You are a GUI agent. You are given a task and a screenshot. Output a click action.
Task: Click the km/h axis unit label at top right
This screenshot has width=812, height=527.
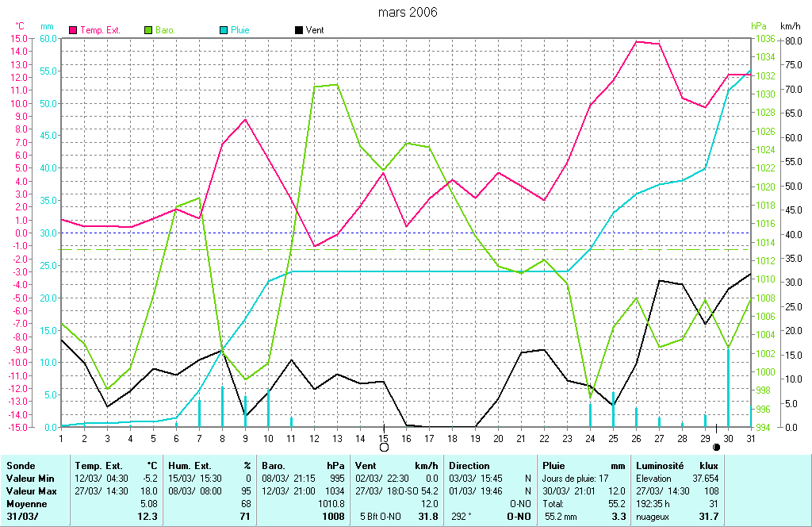(x=791, y=26)
